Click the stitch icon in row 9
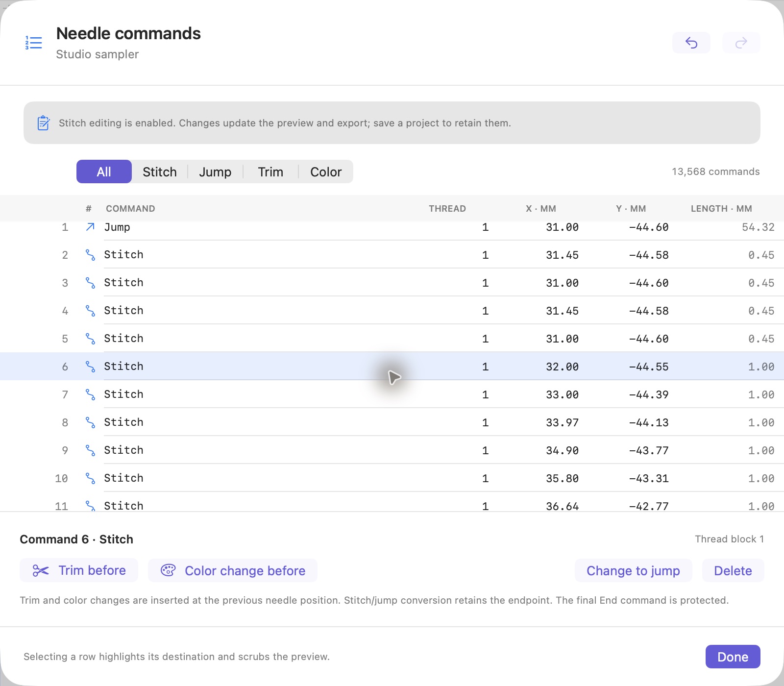Viewport: 784px width, 686px height. (x=90, y=450)
